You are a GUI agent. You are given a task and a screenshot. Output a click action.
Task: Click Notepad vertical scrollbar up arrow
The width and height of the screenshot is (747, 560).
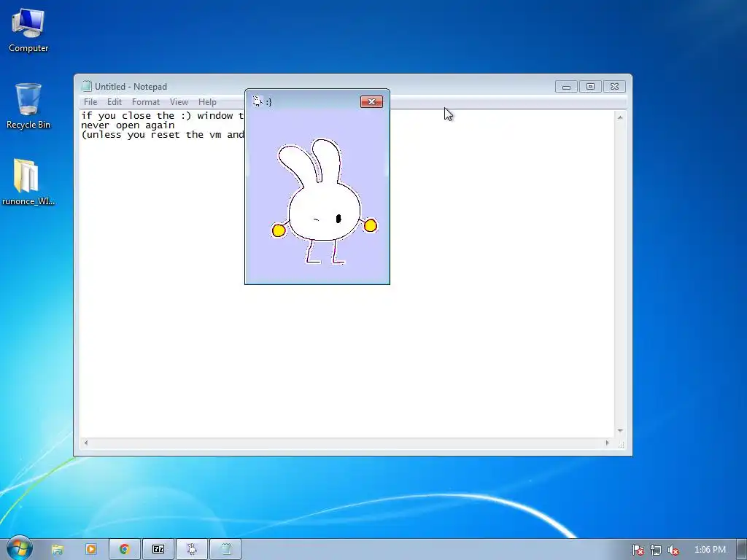point(620,117)
